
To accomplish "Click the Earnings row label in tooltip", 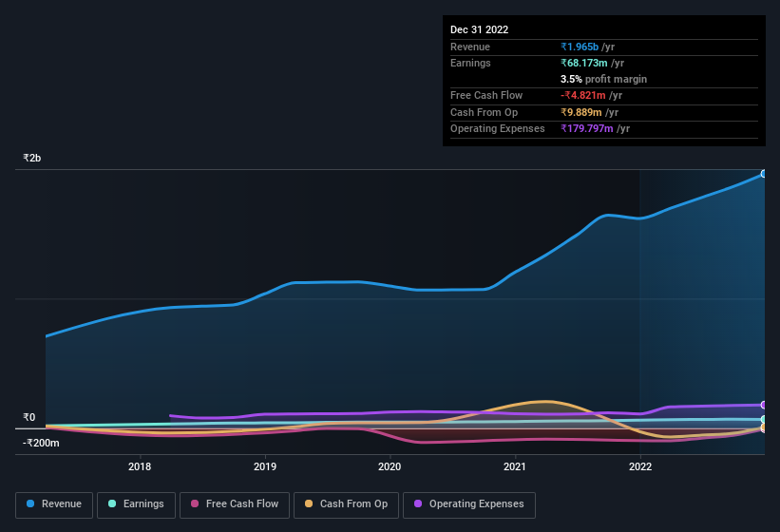I will tap(470, 63).
